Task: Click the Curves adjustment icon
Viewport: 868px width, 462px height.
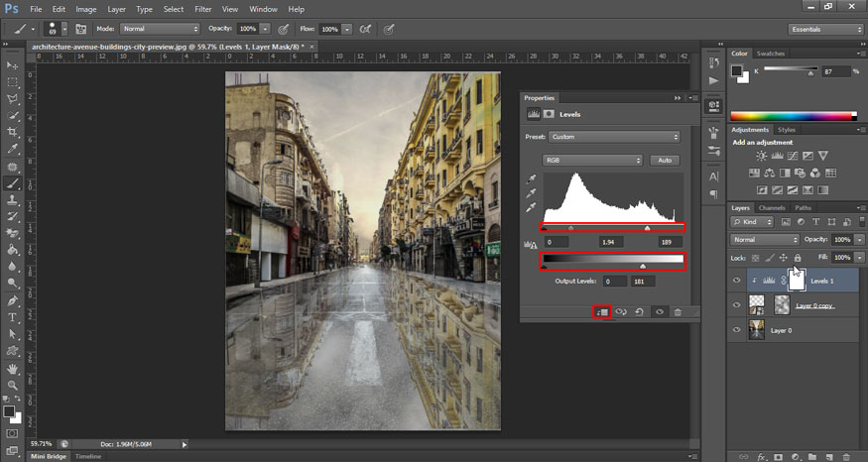Action: pos(793,156)
